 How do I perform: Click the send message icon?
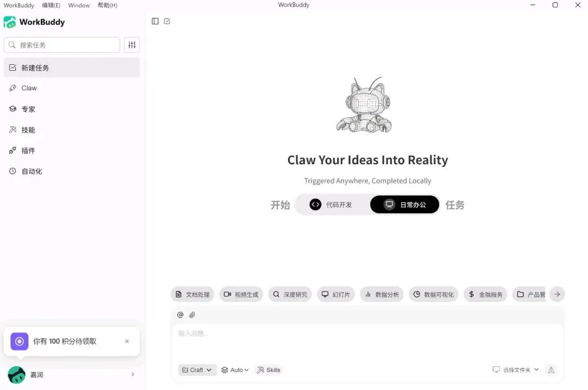click(x=551, y=370)
